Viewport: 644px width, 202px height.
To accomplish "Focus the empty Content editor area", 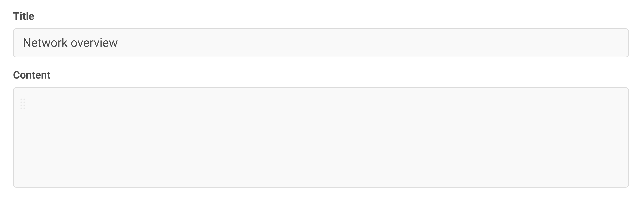I will click(x=321, y=137).
